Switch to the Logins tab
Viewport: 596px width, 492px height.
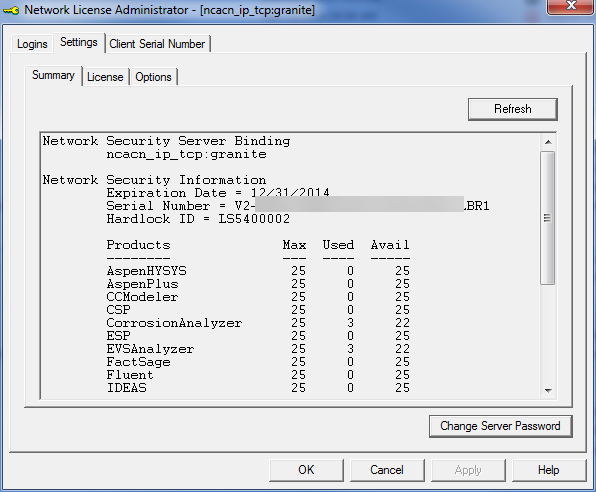[32, 44]
